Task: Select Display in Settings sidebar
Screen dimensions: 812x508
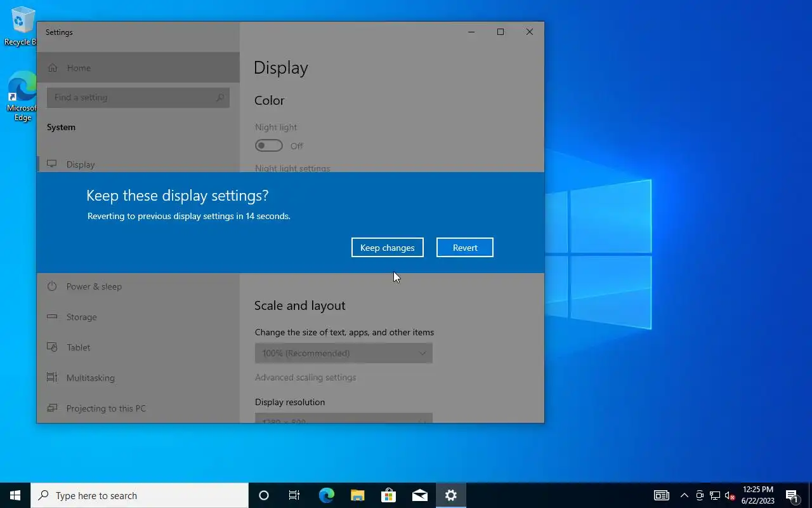Action: click(x=138, y=164)
